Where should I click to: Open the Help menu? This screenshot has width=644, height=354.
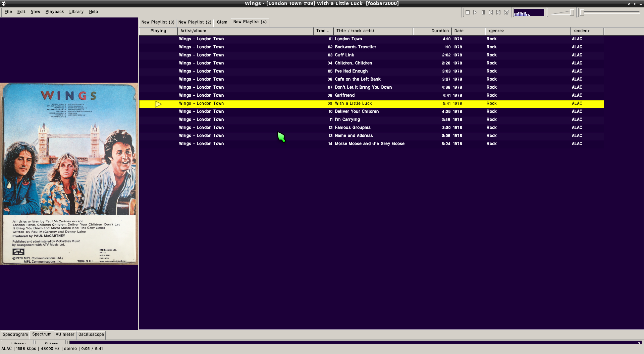pos(93,12)
